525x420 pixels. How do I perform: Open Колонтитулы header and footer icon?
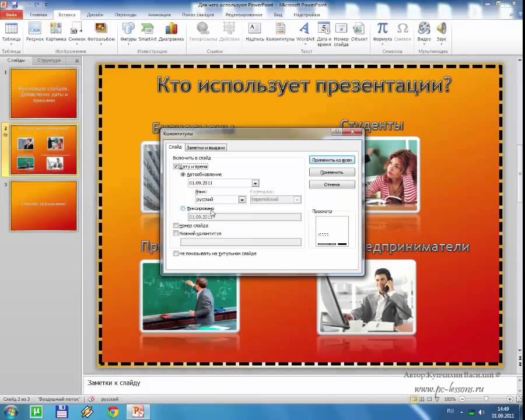[x=280, y=29]
